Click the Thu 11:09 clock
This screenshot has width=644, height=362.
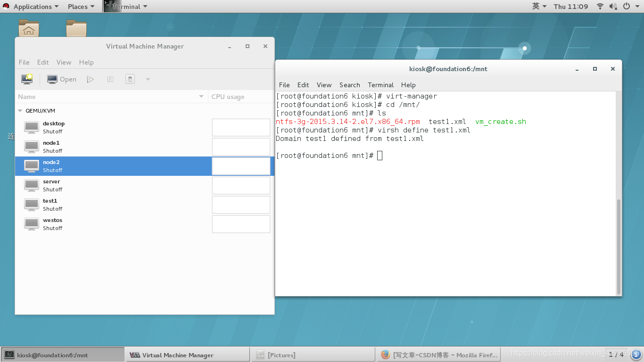click(571, 7)
